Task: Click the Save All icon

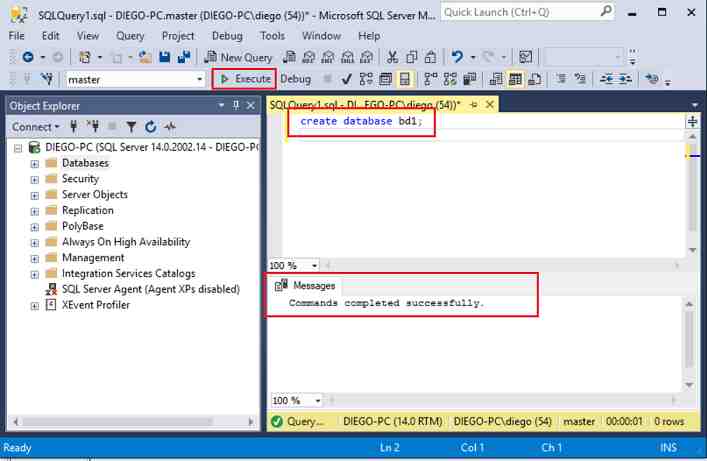Action: coord(184,57)
